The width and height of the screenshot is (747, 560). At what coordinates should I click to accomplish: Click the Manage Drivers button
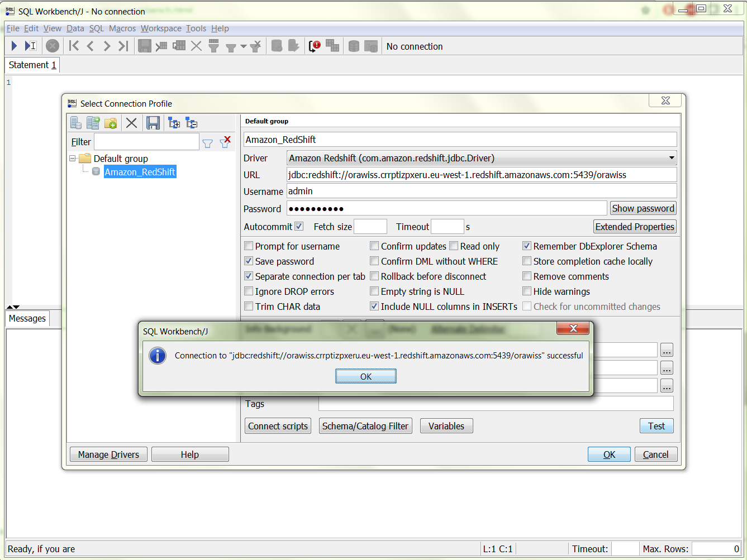point(108,454)
